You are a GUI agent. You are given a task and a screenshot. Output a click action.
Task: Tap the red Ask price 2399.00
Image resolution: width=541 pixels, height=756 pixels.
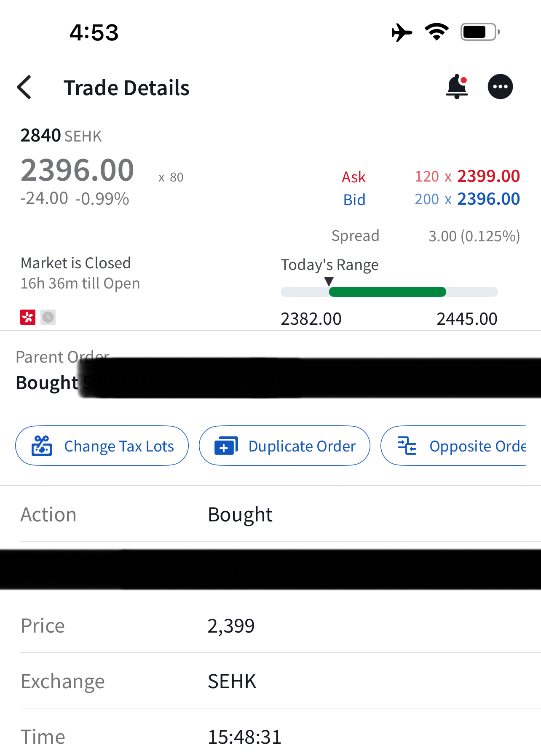pos(488,176)
